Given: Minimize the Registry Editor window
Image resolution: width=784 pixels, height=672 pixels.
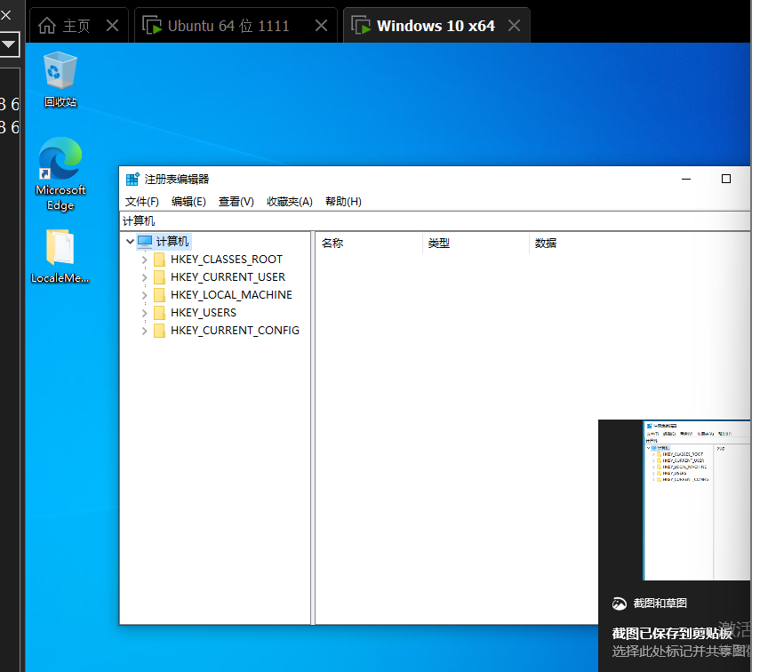Looking at the screenshot, I should pyautogui.click(x=686, y=179).
